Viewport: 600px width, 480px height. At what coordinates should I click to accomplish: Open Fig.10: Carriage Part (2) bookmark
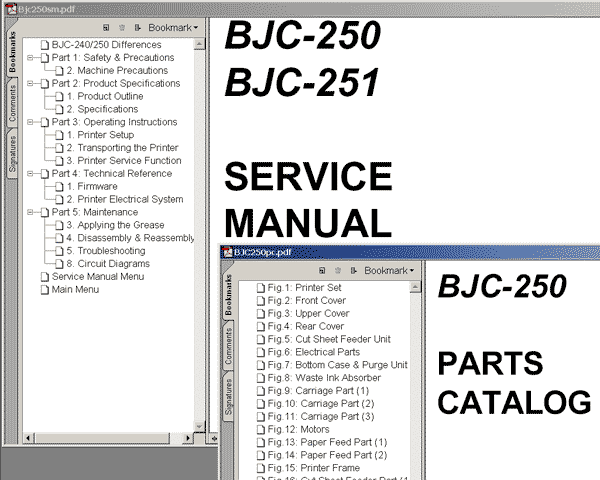pos(321,403)
